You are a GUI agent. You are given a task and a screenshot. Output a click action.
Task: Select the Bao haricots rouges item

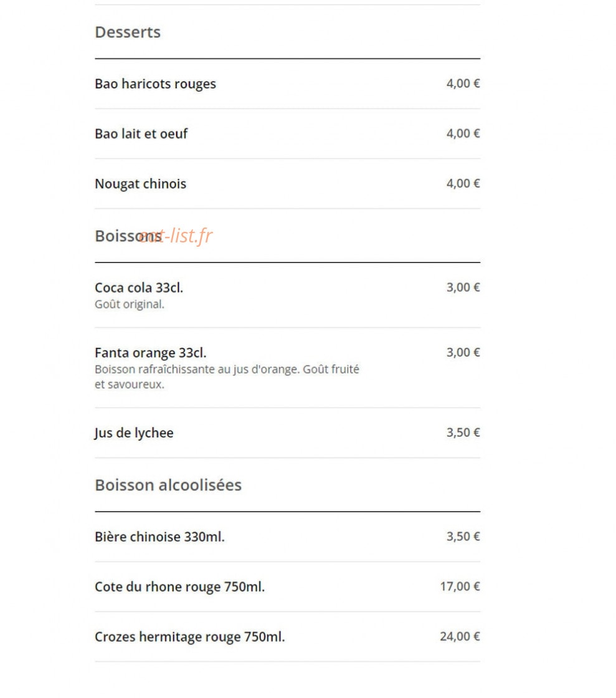(287, 84)
